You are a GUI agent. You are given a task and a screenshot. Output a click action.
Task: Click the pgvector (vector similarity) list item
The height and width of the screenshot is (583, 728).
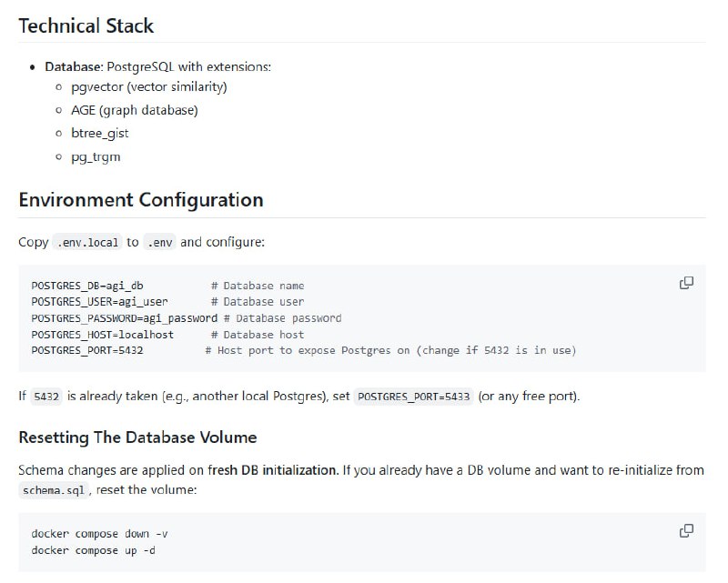tap(149, 86)
